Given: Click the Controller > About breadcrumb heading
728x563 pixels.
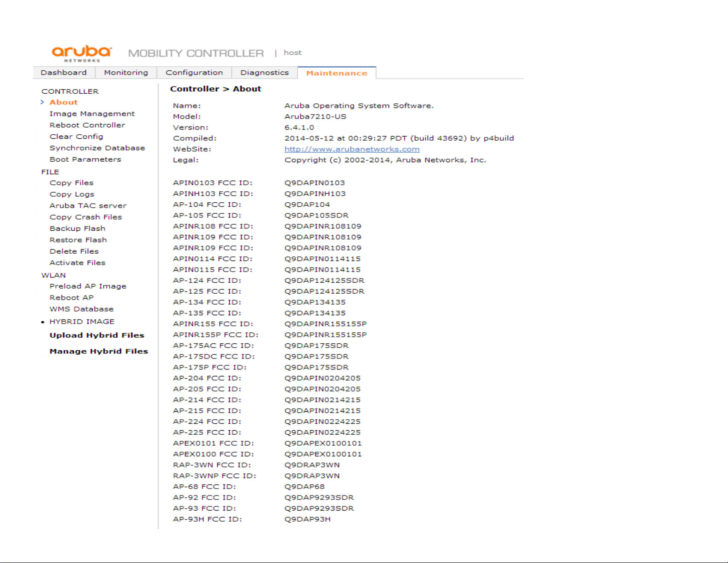Looking at the screenshot, I should (215, 89).
